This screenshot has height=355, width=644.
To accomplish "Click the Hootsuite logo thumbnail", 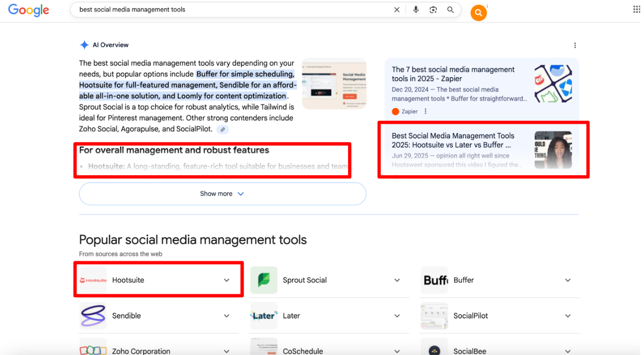I will tap(93, 280).
